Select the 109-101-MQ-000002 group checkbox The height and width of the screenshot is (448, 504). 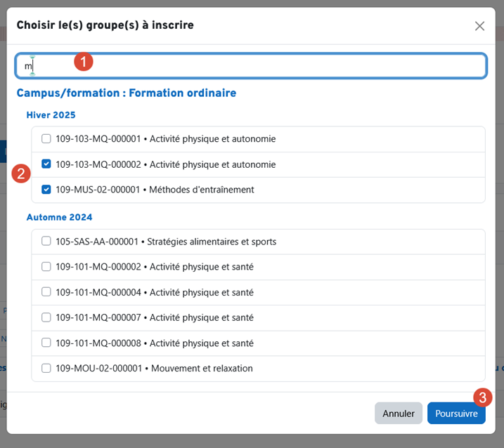click(x=46, y=267)
